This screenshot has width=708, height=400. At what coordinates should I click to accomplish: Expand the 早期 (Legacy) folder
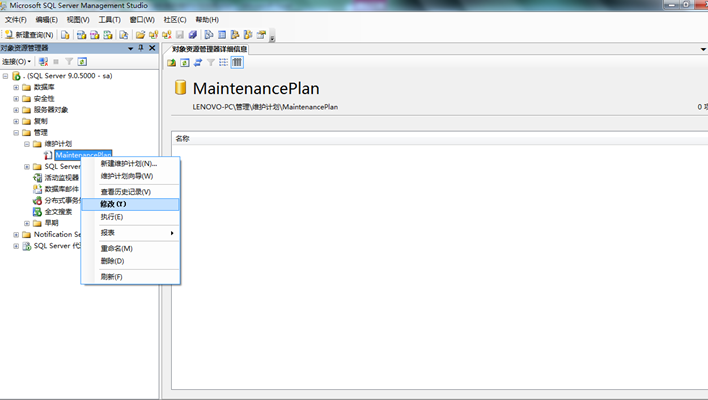[x=27, y=223]
